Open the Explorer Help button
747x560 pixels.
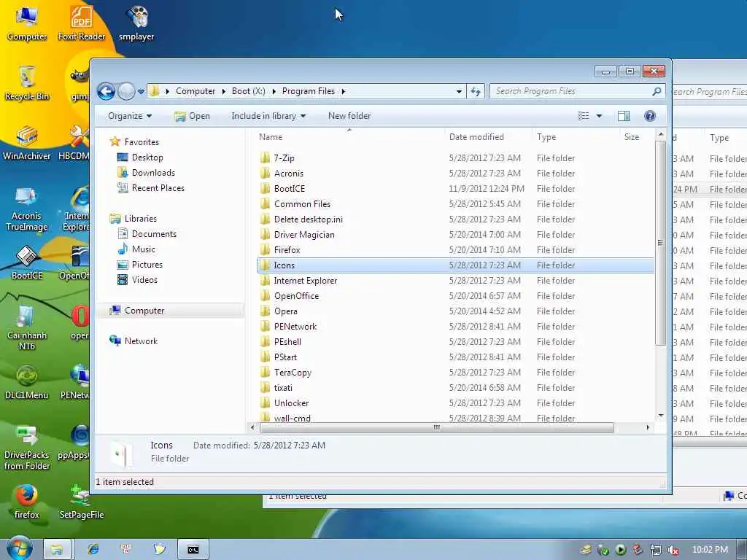point(649,116)
